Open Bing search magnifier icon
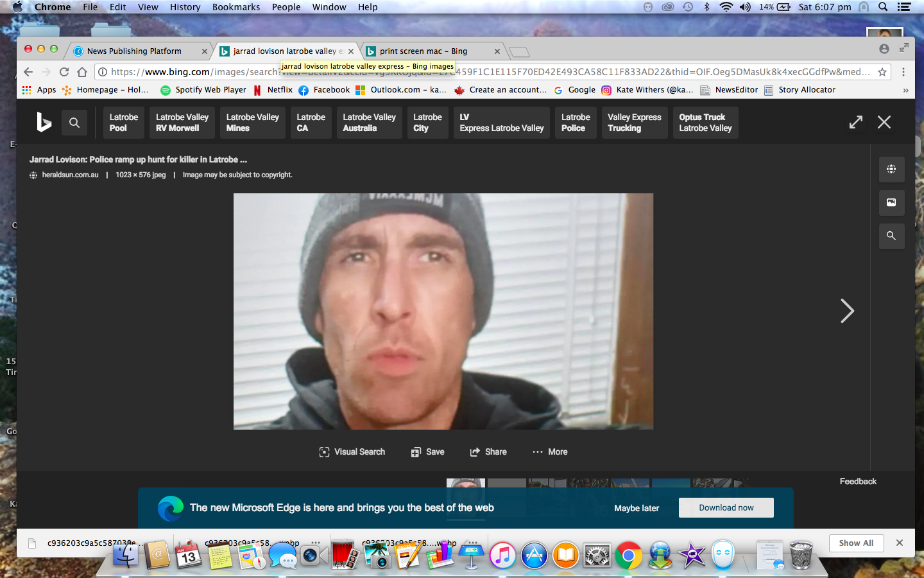This screenshot has width=924, height=578. (x=74, y=122)
